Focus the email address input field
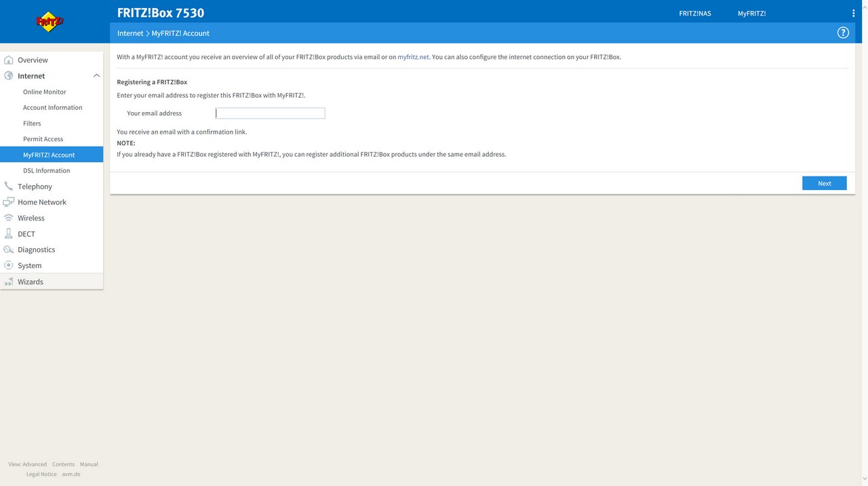The image size is (868, 486). pyautogui.click(x=271, y=113)
